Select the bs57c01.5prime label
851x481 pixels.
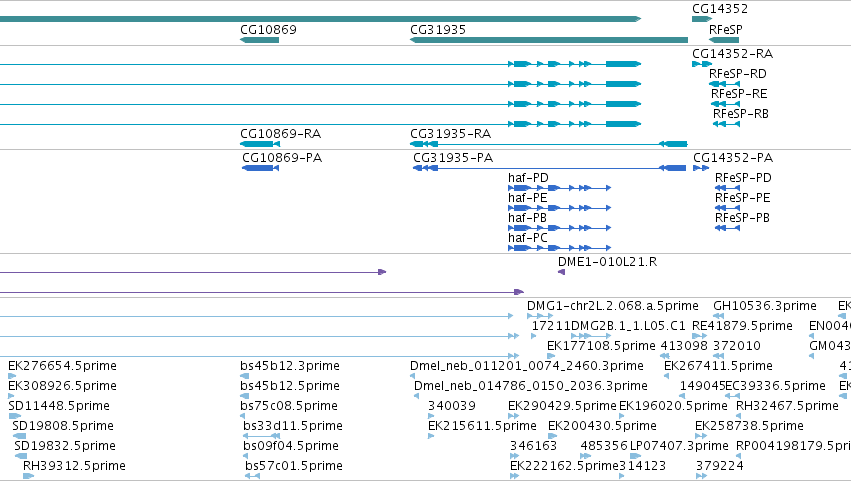(x=294, y=466)
